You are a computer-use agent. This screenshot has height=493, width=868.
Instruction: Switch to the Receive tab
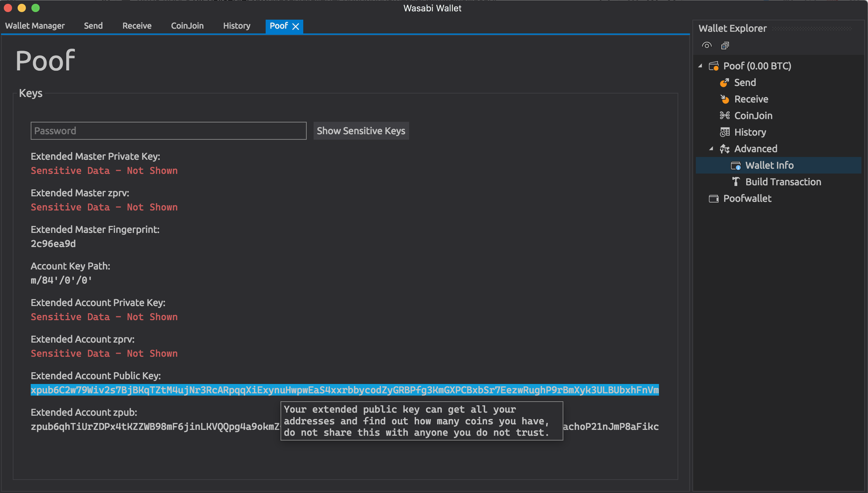[137, 26]
